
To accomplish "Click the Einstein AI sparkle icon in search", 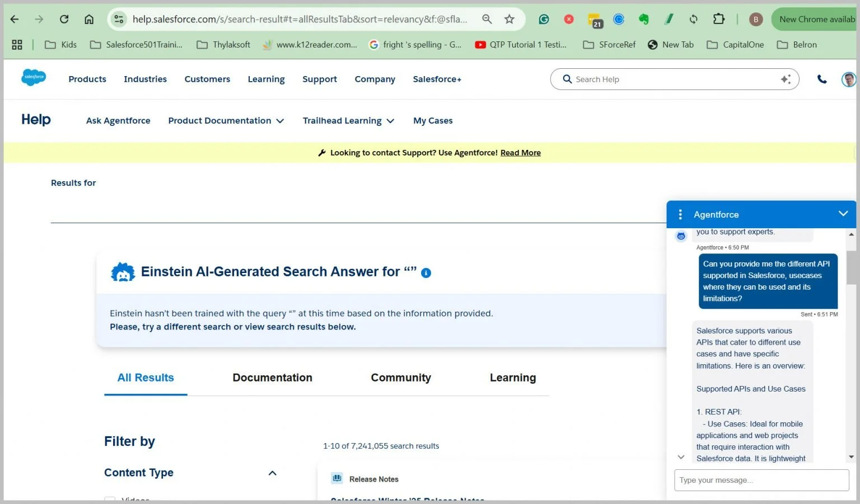I will click(x=786, y=79).
